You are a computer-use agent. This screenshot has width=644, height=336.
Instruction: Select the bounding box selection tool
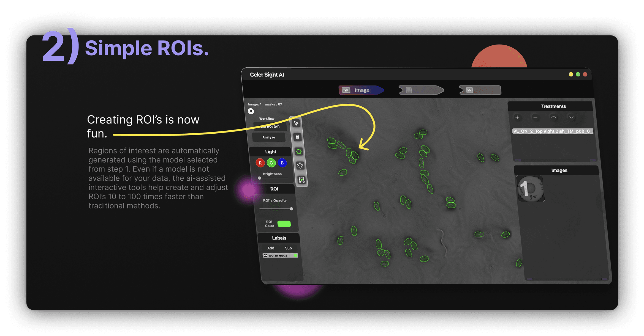click(302, 180)
